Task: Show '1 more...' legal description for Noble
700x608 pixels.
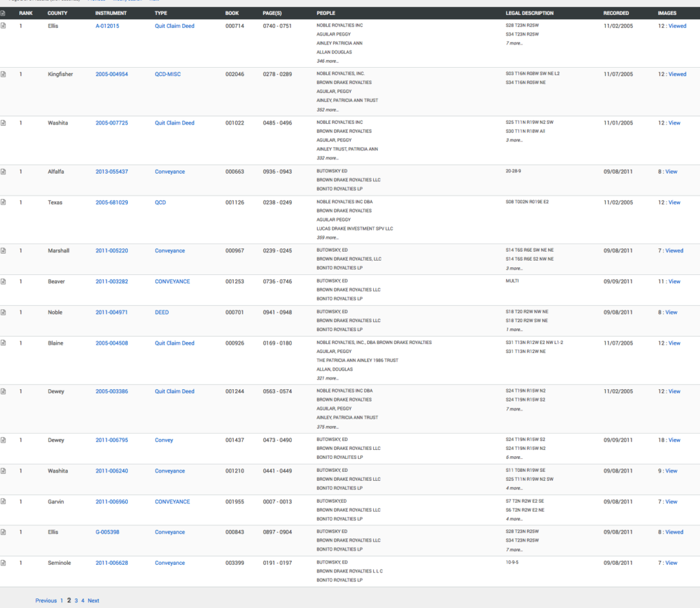Action: [x=514, y=330]
